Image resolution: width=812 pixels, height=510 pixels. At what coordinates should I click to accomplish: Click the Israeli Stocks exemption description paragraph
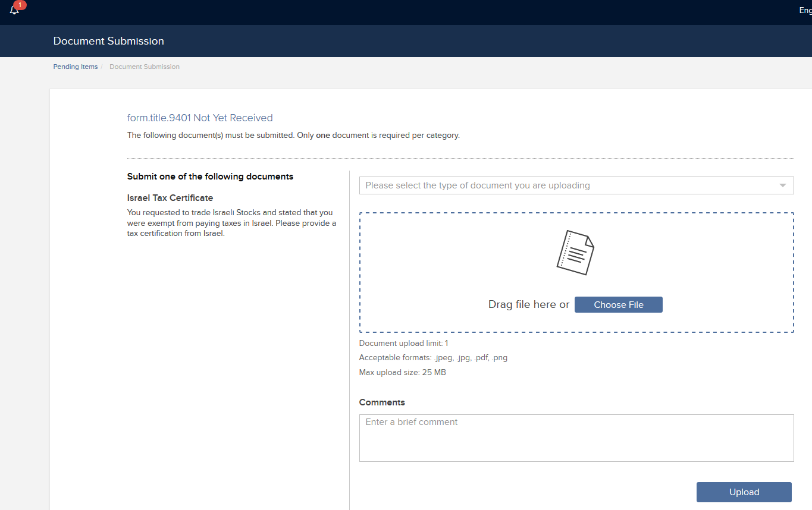coord(232,223)
